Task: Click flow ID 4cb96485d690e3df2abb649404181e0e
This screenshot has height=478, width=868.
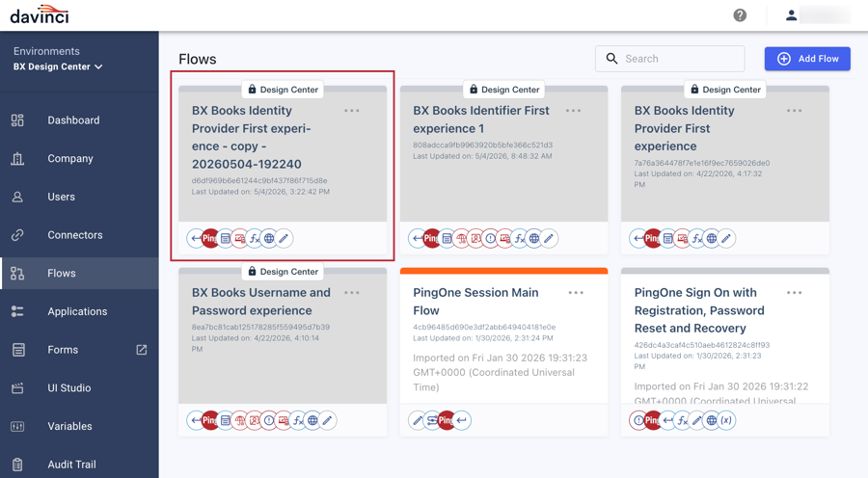Action: pos(484,327)
